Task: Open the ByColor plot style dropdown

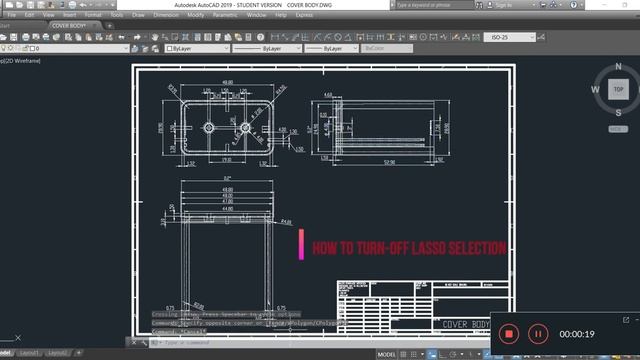Action: 387,49
